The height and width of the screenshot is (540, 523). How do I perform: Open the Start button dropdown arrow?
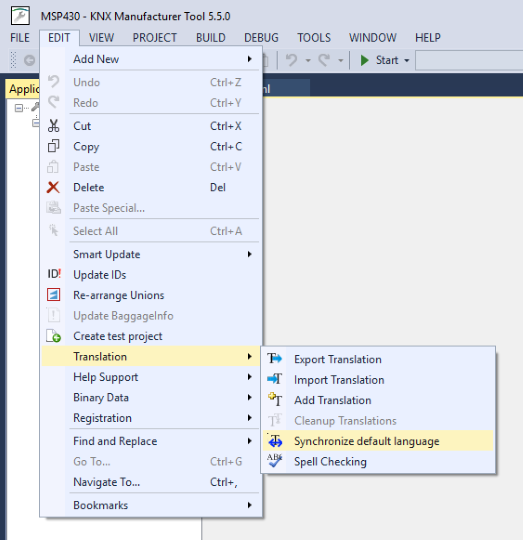click(x=407, y=60)
